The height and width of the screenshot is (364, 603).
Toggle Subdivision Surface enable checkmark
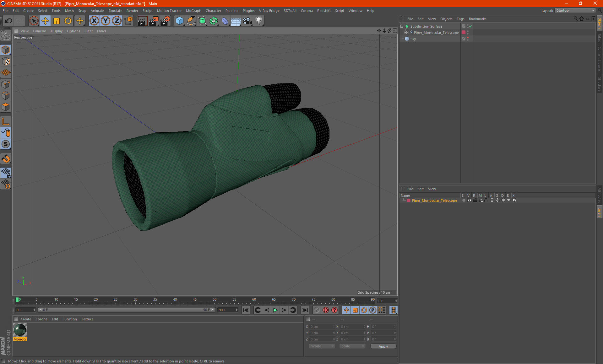click(470, 26)
